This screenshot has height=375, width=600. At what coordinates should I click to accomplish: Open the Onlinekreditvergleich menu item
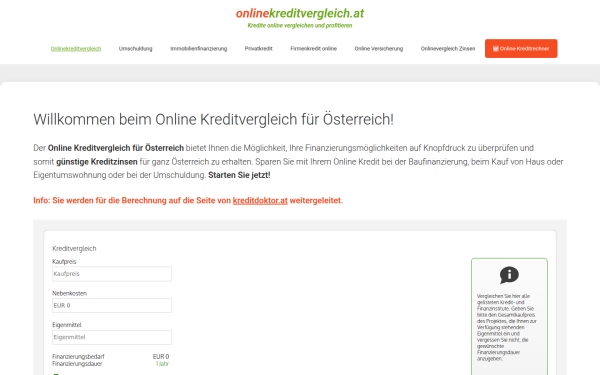pyautogui.click(x=76, y=49)
